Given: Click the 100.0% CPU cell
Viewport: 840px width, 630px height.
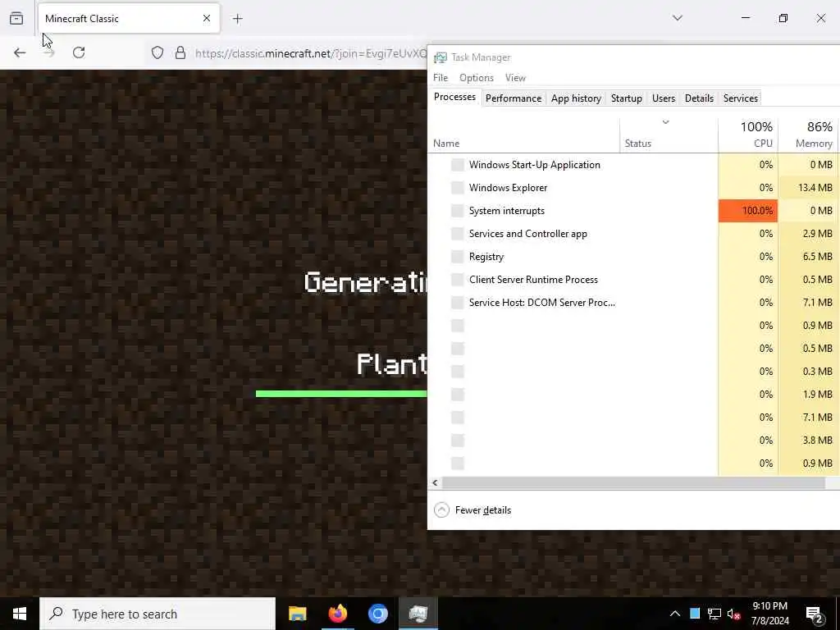Looking at the screenshot, I should [748, 211].
